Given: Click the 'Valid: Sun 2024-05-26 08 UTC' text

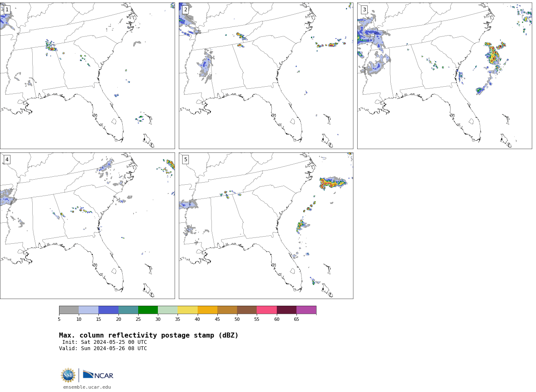Looking at the screenshot, I should [103, 348].
